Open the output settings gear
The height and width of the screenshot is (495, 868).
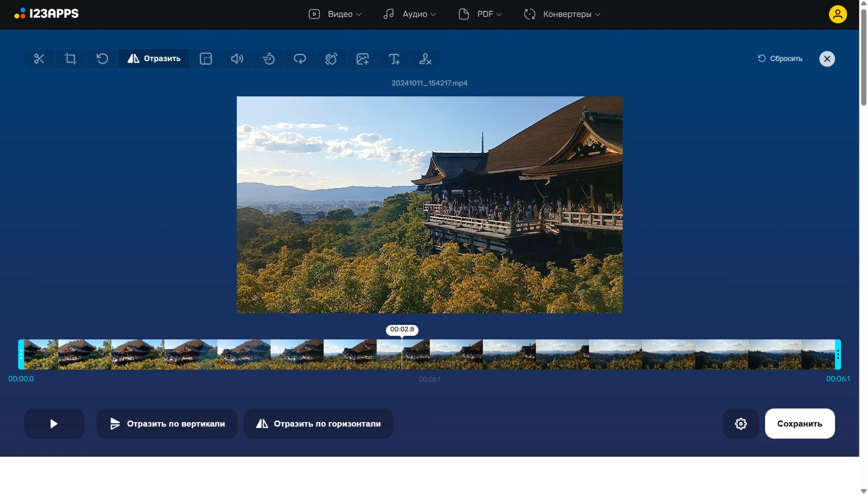[741, 423]
